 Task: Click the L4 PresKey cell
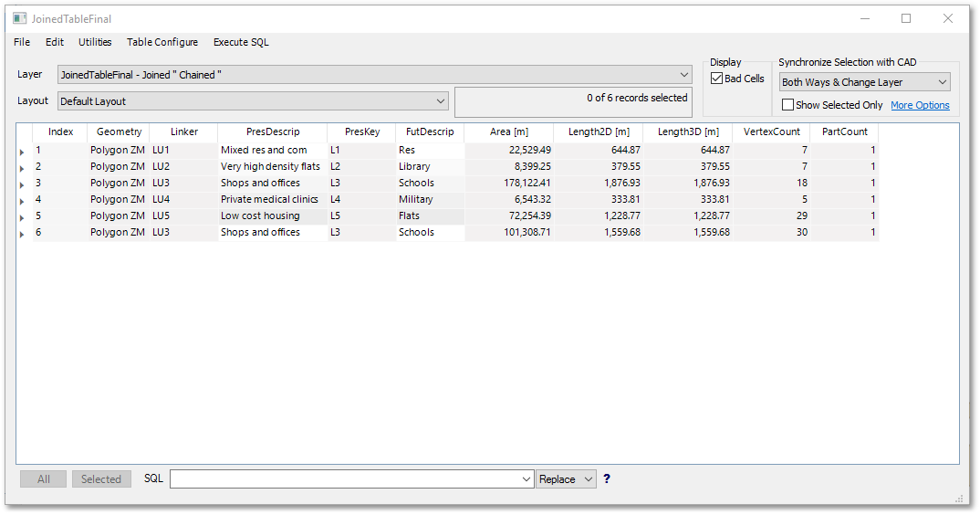362,199
